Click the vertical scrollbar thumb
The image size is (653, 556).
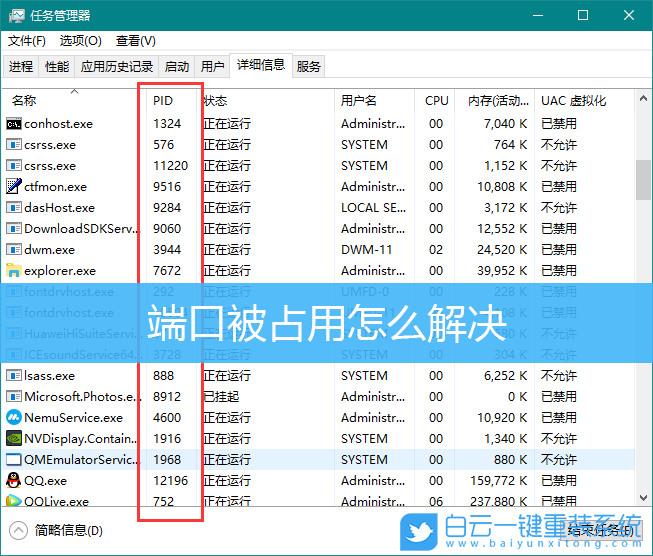tap(643, 180)
